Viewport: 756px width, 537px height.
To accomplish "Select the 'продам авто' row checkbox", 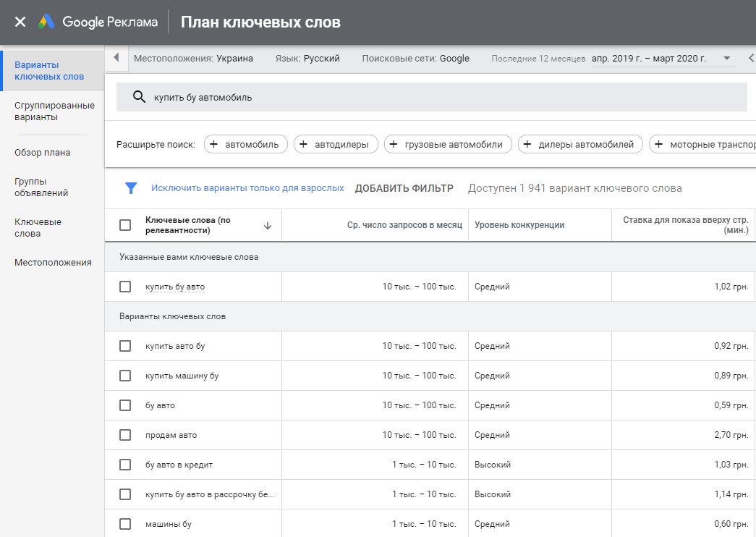I will [125, 435].
